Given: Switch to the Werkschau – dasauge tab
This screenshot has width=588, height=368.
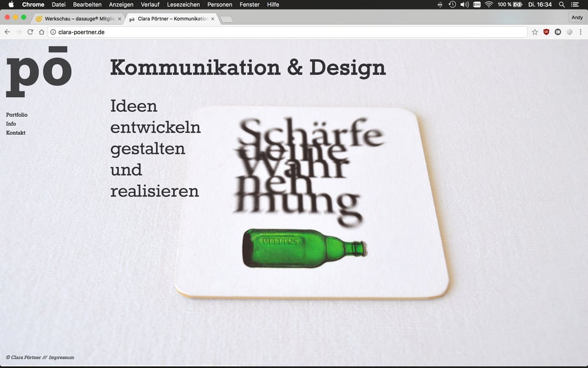Looking at the screenshot, I should click(79, 18).
